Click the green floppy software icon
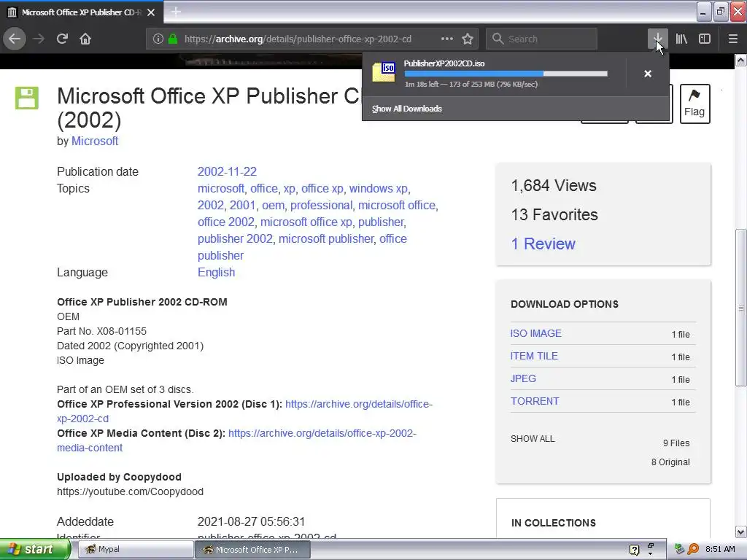This screenshot has width=747, height=560. coord(27,98)
